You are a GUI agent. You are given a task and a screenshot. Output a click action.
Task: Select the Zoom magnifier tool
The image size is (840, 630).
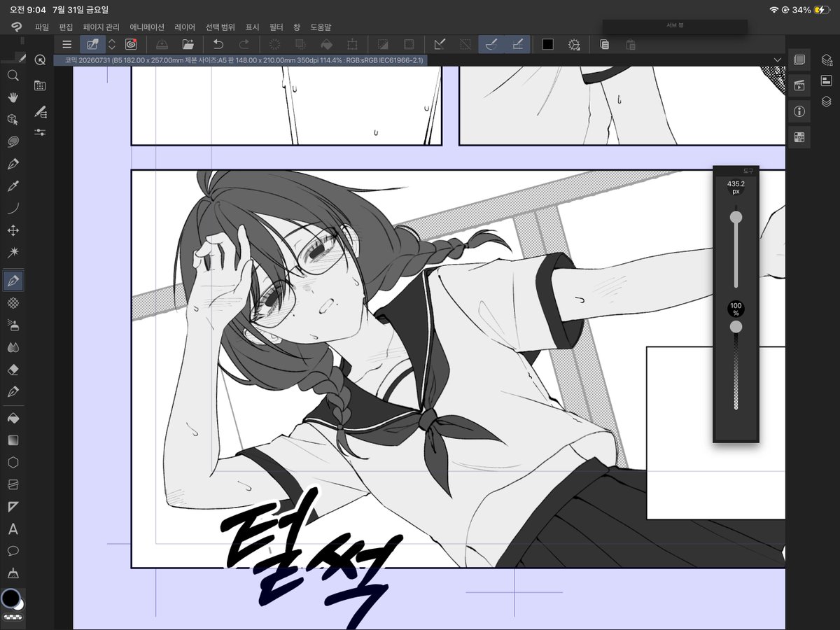13,75
